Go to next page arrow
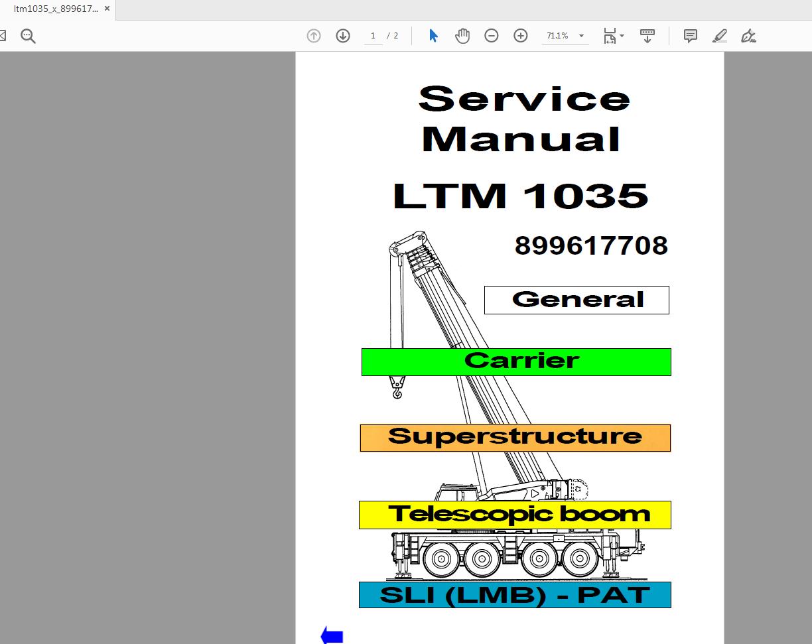 tap(343, 36)
